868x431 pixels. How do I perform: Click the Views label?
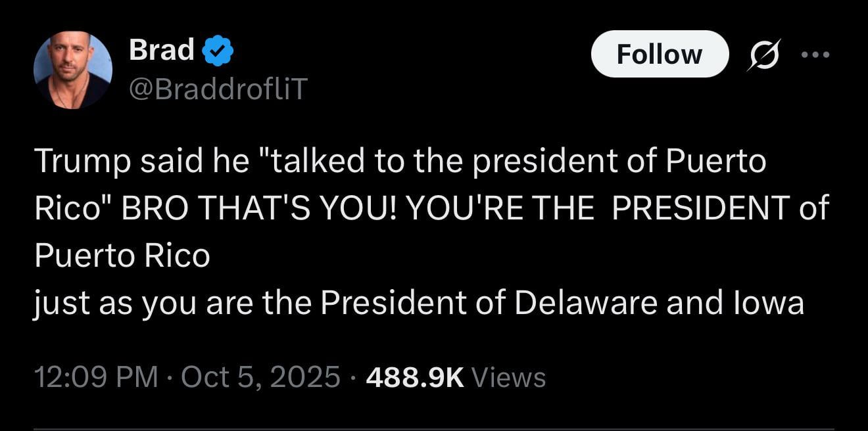pos(509,377)
